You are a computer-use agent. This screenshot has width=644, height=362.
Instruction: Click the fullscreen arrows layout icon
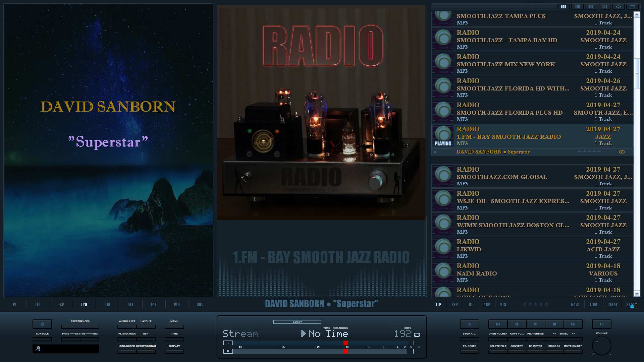pyautogui.click(x=619, y=7)
